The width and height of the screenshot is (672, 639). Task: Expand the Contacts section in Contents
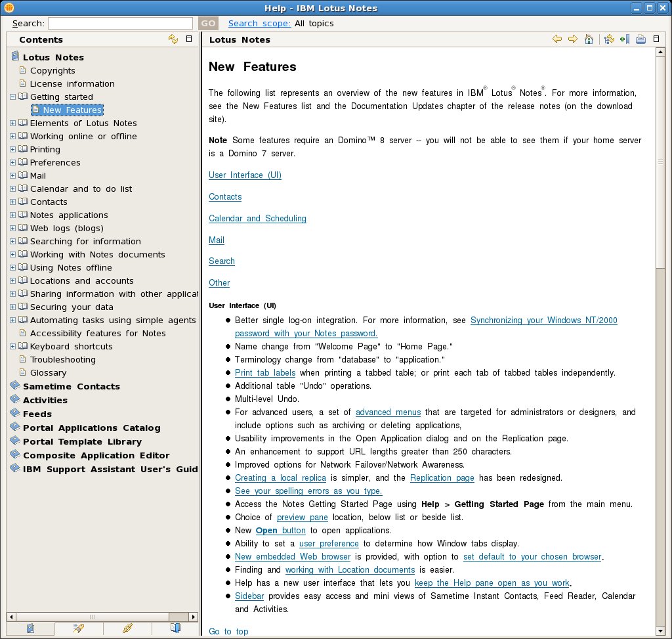[x=13, y=202]
